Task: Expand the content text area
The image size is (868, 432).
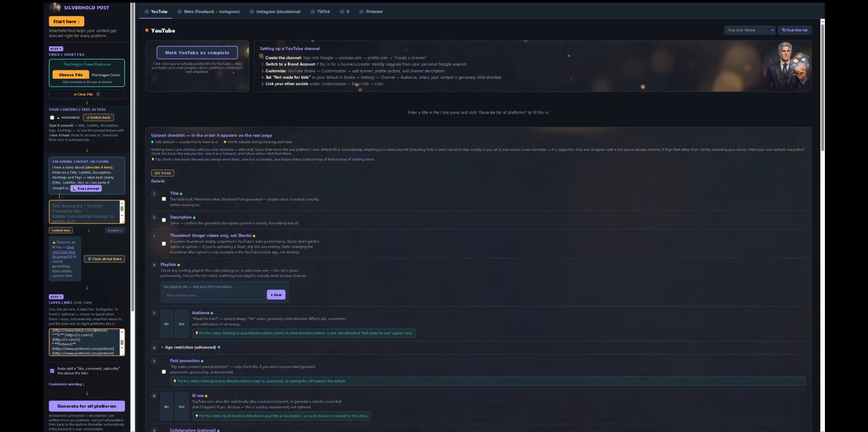Action: click(115, 230)
